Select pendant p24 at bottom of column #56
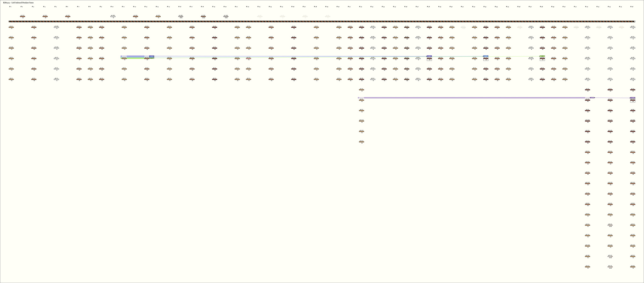Screen dimensions: 644x283 633,267
